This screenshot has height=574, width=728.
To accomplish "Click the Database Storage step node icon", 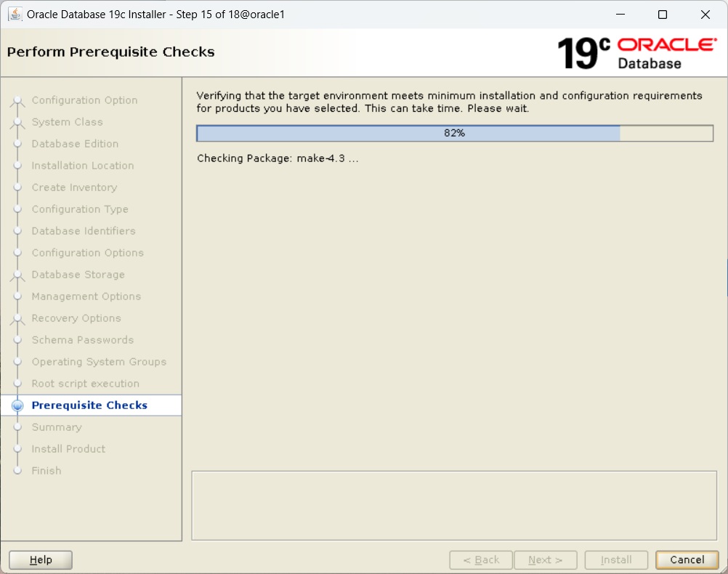I will pyautogui.click(x=18, y=275).
